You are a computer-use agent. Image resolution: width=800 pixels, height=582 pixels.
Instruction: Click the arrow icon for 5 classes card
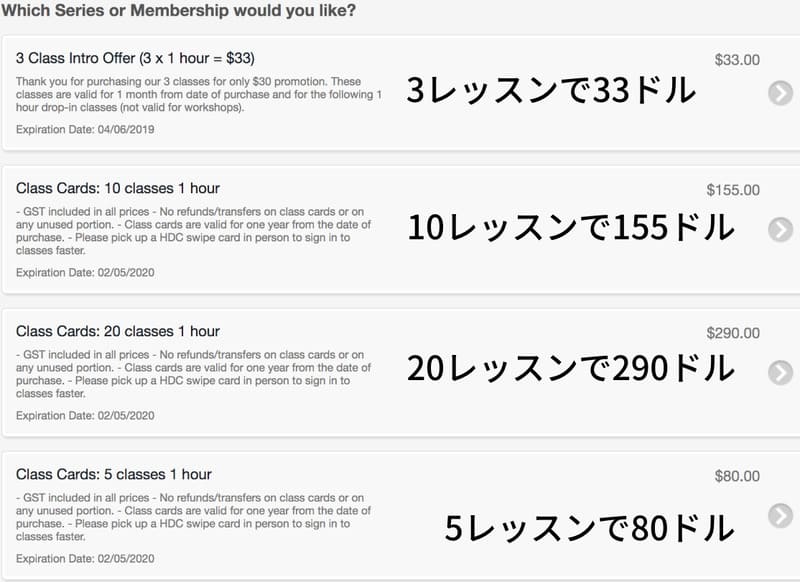(x=781, y=516)
